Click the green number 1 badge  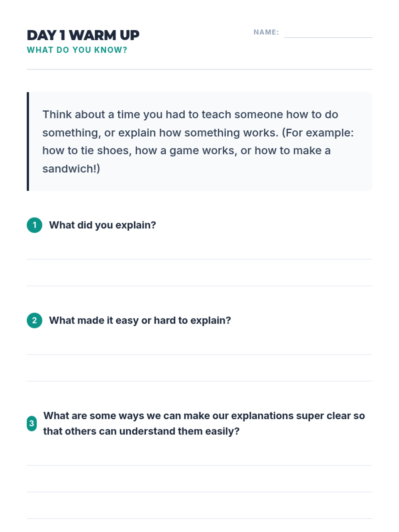pos(34,225)
